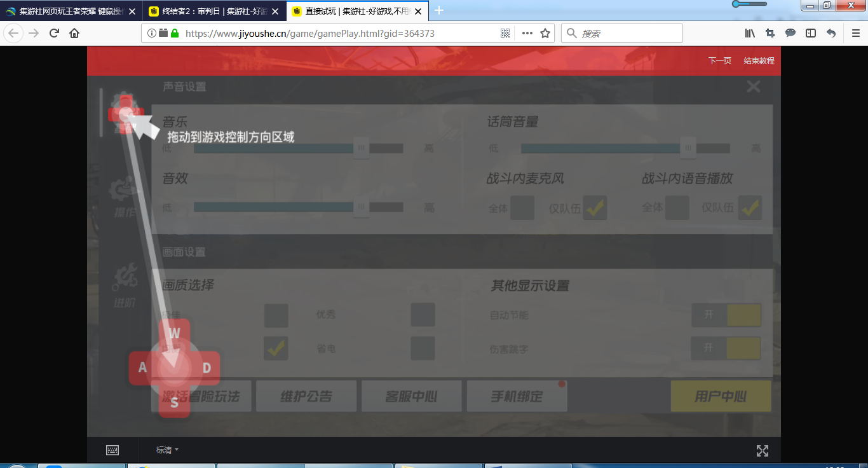The image size is (868, 468).
Task: Enter fullscreen with the expand icon
Action: (x=763, y=451)
